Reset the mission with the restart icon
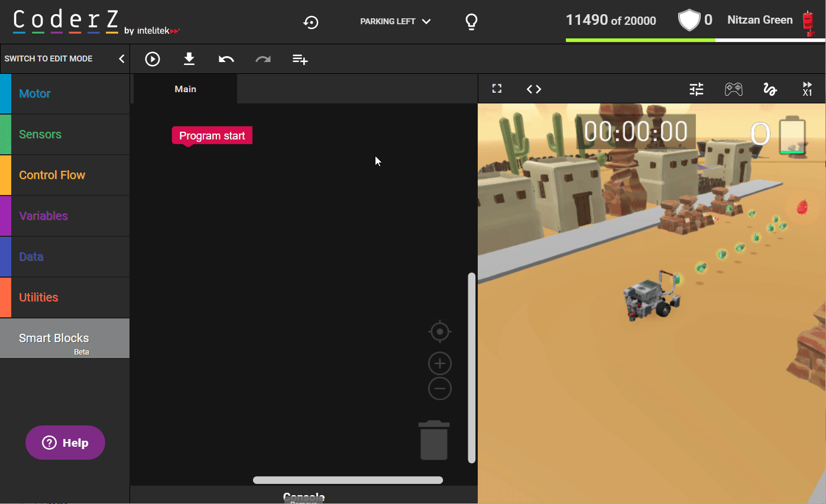Viewport: 826px width, 504px height. click(311, 22)
